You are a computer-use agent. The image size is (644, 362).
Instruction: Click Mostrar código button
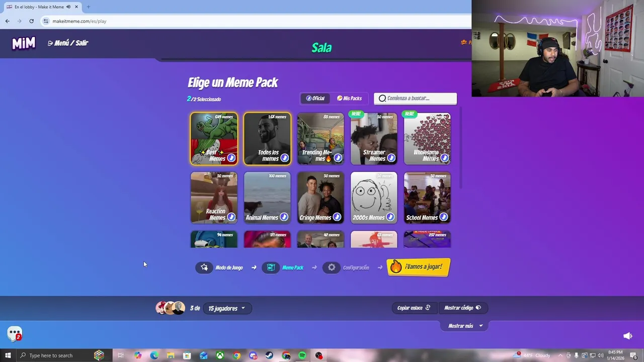point(462,308)
